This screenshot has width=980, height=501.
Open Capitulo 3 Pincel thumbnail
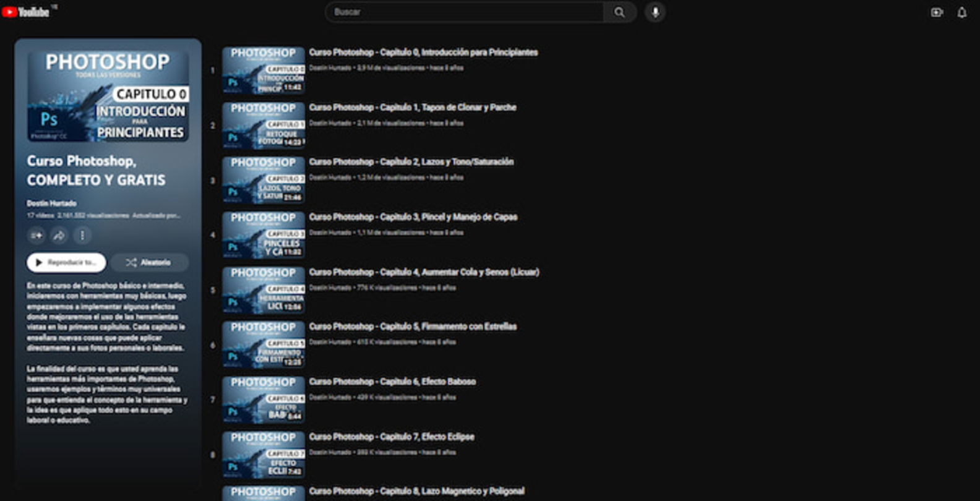tap(264, 235)
